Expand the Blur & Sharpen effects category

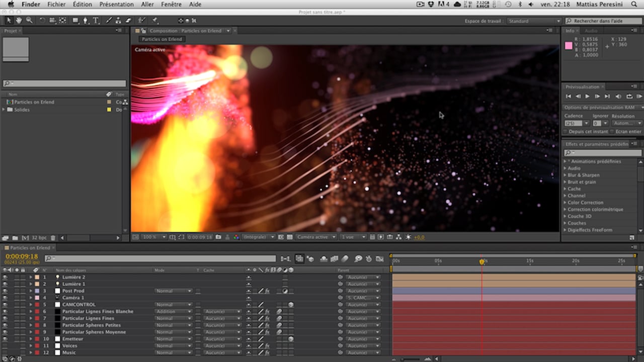click(565, 175)
